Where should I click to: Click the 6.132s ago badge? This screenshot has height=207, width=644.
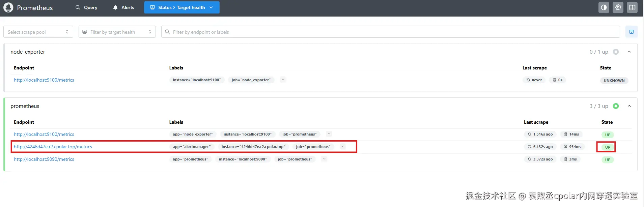click(x=540, y=147)
